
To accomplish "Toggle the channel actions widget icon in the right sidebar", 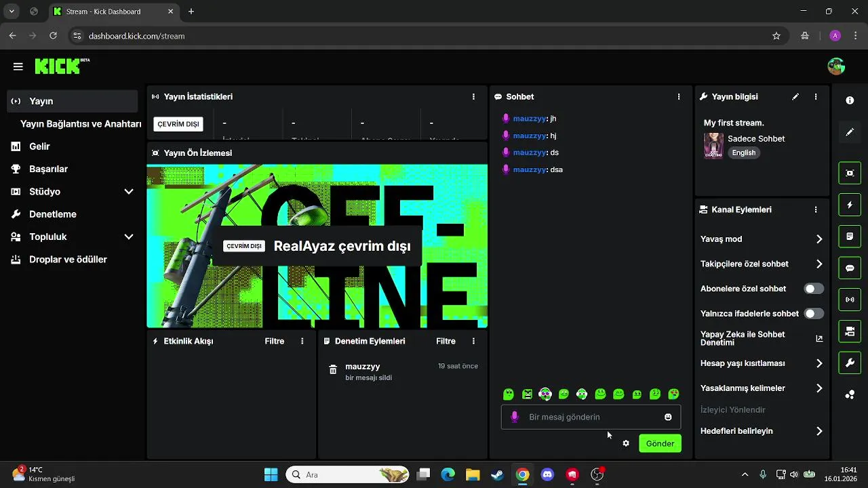I will (x=850, y=331).
